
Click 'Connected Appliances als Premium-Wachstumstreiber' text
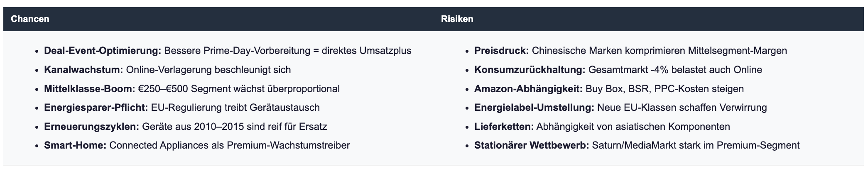tap(230, 145)
